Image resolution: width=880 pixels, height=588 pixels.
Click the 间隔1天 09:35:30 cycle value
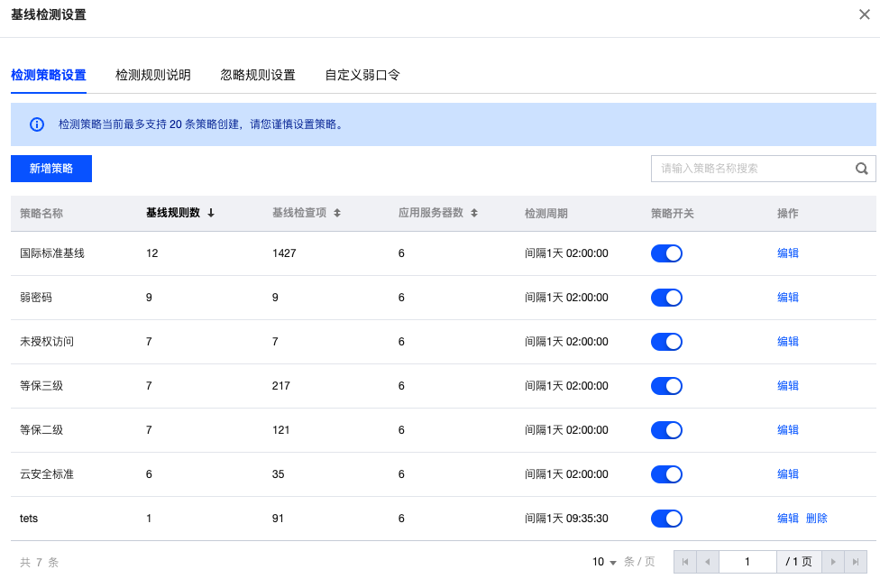(566, 519)
